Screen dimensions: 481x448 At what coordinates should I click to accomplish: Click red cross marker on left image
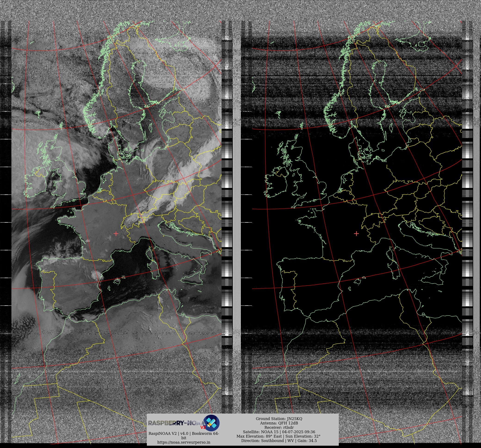point(116,233)
